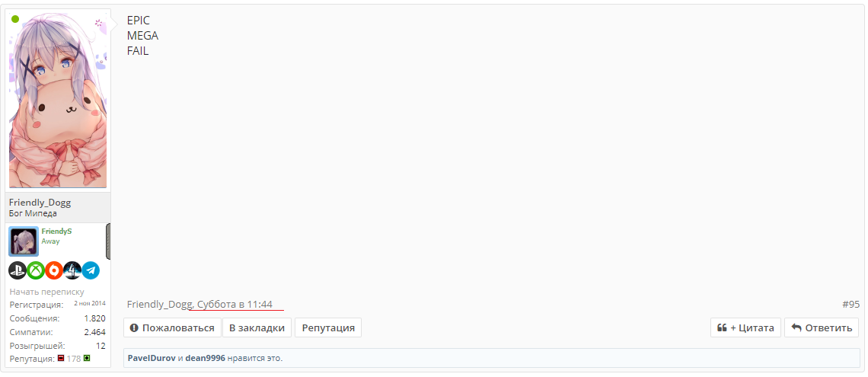868x377 pixels.
Task: Open PavelDurov's profile in likes
Action: pyautogui.click(x=151, y=358)
